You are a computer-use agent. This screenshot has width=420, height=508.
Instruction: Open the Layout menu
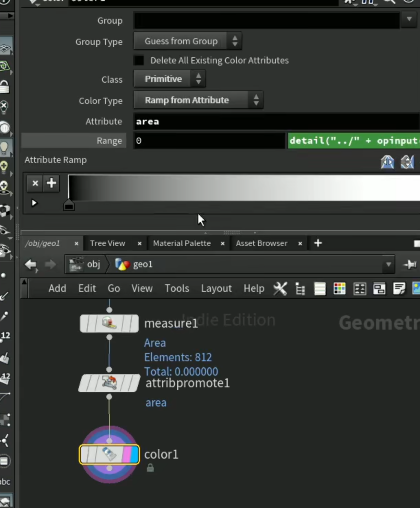click(x=217, y=288)
